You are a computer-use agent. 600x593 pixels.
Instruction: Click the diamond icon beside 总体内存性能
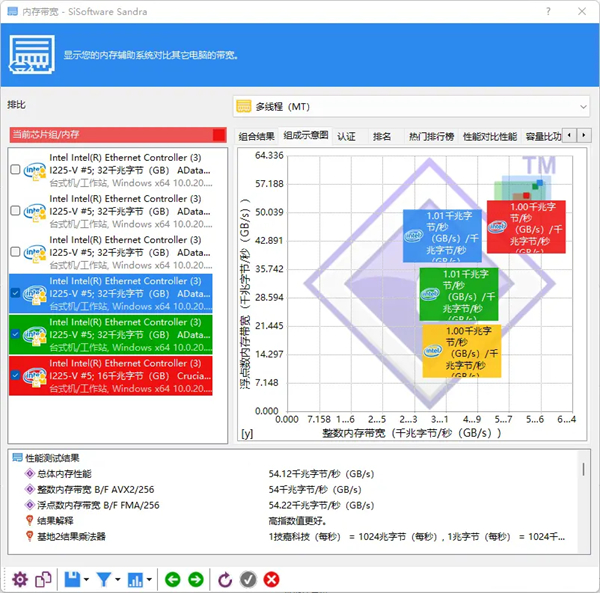[x=29, y=474]
